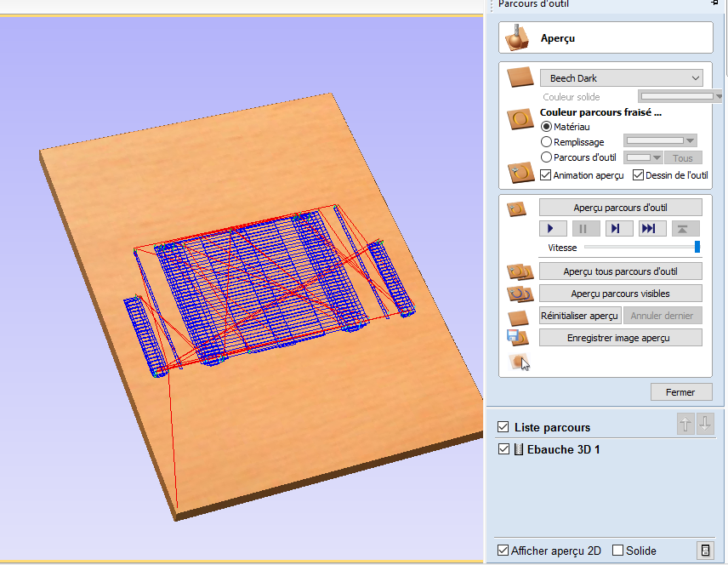Select the Ebauche 3D 1 toolpath name
This screenshot has width=728, height=565.
(563, 449)
